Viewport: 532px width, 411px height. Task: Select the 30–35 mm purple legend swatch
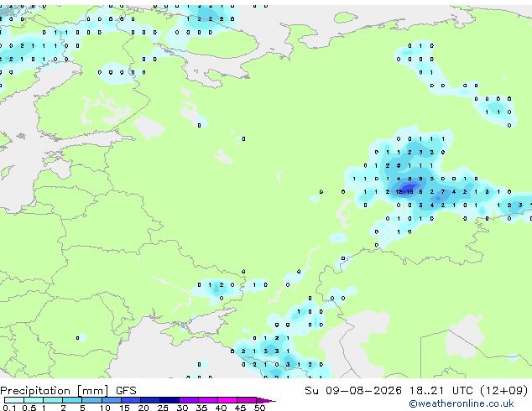point(189,400)
